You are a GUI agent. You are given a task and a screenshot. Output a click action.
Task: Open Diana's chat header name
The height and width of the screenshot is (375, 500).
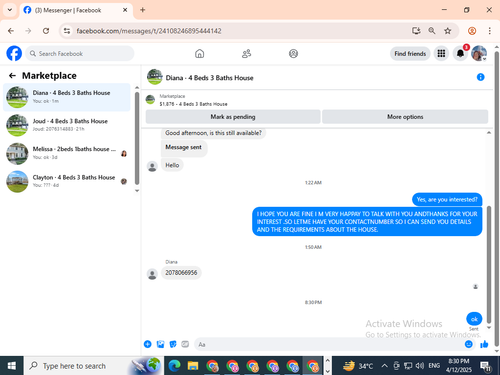coord(209,78)
